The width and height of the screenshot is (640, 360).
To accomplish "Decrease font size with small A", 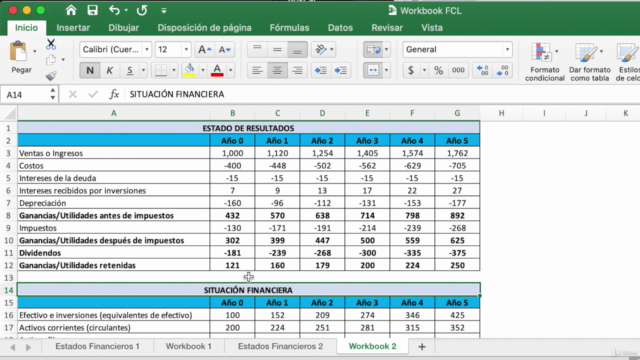I will (224, 49).
